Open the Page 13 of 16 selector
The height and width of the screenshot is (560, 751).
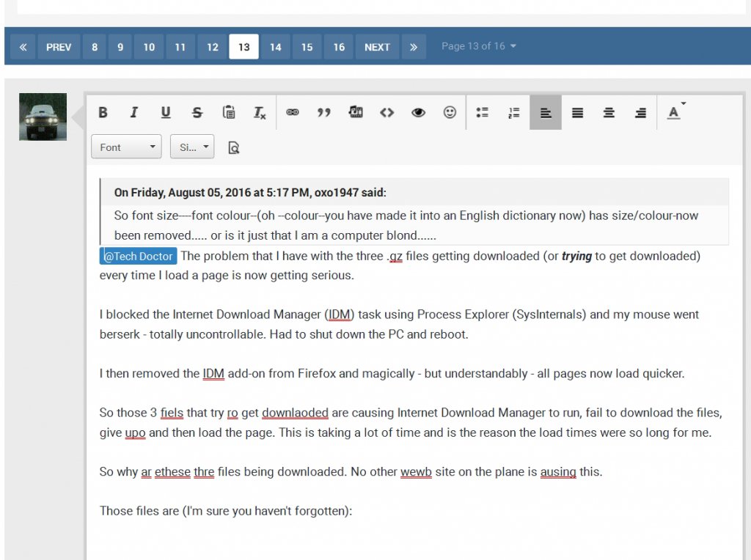coord(477,45)
